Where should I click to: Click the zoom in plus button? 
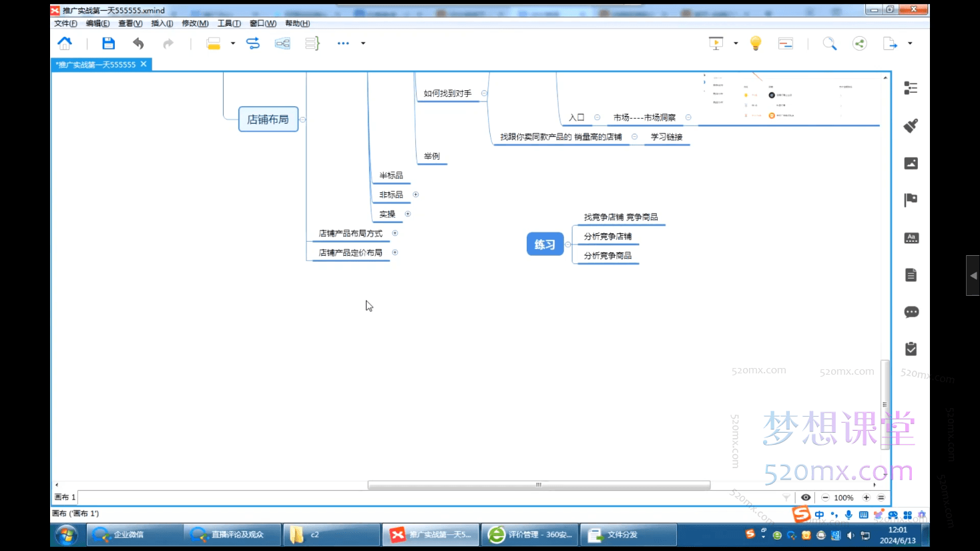[x=867, y=498]
